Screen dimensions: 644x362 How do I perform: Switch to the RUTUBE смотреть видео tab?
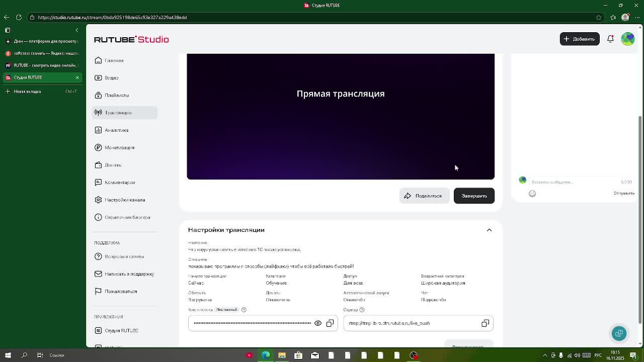click(x=42, y=65)
